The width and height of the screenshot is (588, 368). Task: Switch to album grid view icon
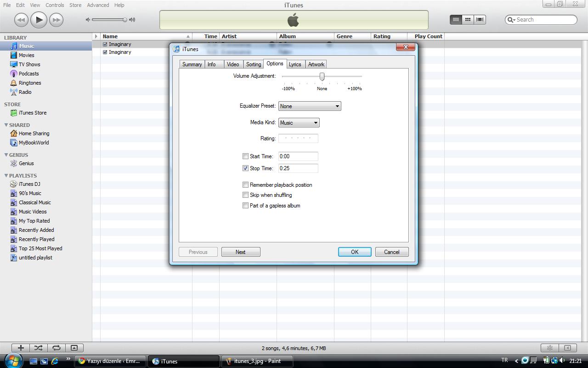pos(468,19)
